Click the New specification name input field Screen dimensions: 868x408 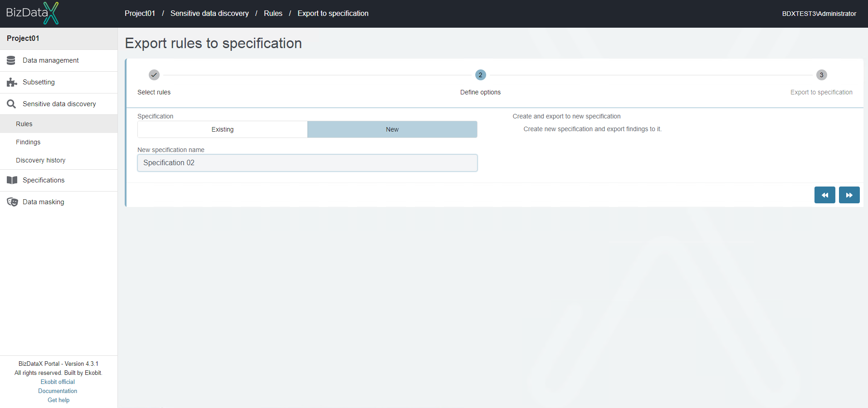click(307, 163)
